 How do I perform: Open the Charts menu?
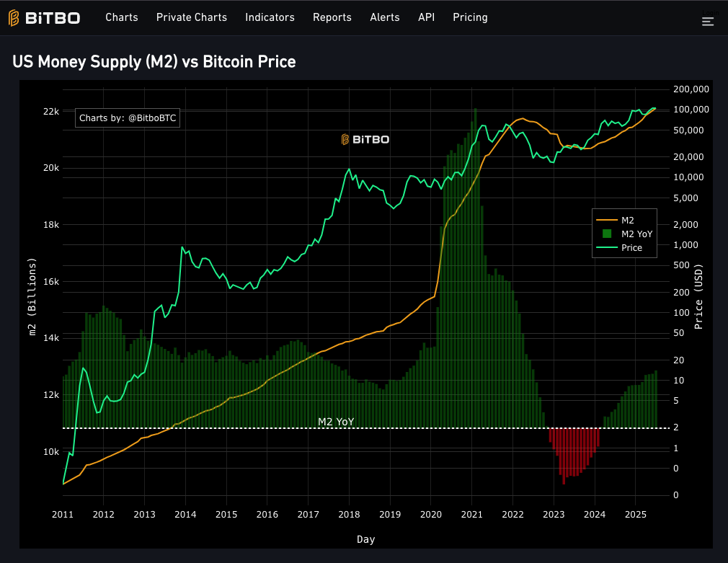pos(121,17)
